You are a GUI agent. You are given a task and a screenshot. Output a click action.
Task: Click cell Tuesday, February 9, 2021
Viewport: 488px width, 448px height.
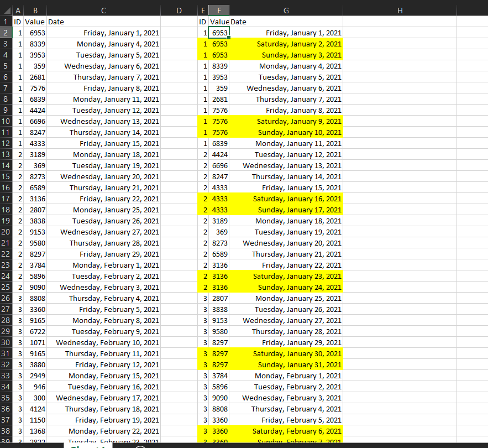coord(104,331)
